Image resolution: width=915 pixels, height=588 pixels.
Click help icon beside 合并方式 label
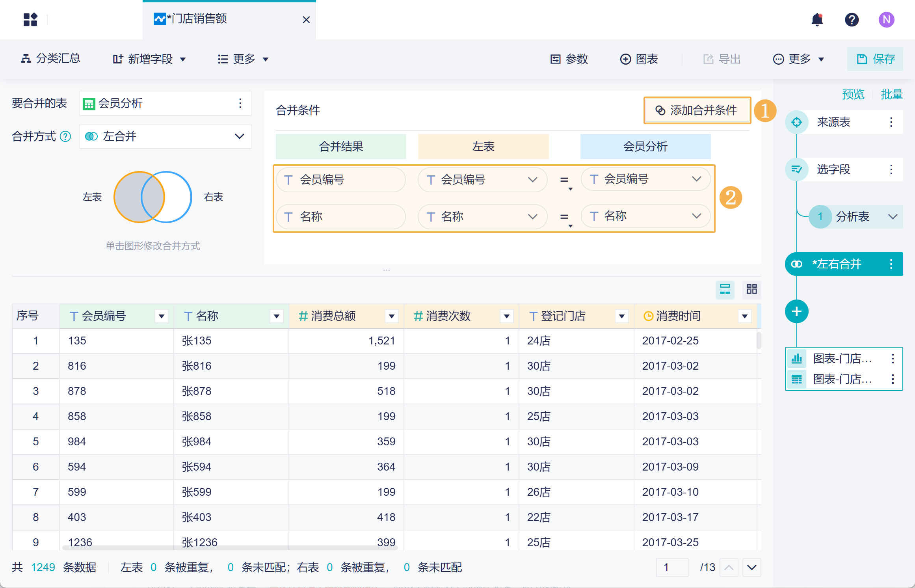65,136
